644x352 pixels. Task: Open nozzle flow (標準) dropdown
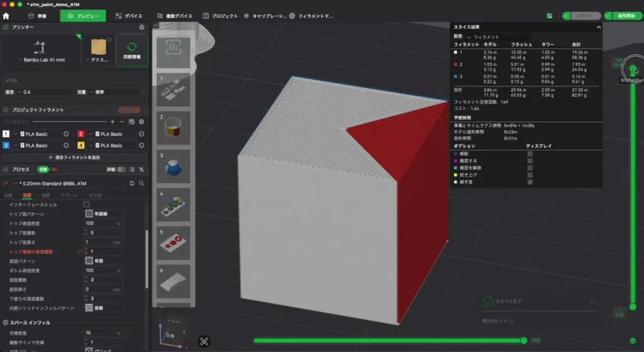114,92
